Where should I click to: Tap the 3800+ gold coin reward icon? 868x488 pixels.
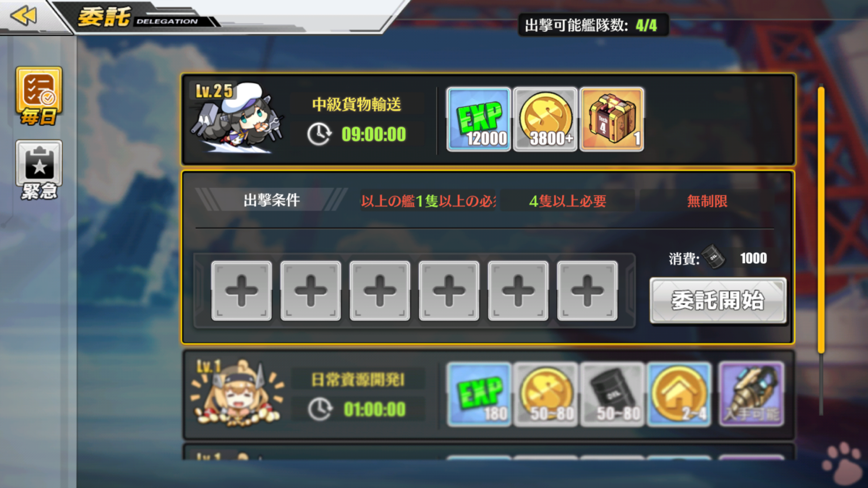pyautogui.click(x=545, y=119)
